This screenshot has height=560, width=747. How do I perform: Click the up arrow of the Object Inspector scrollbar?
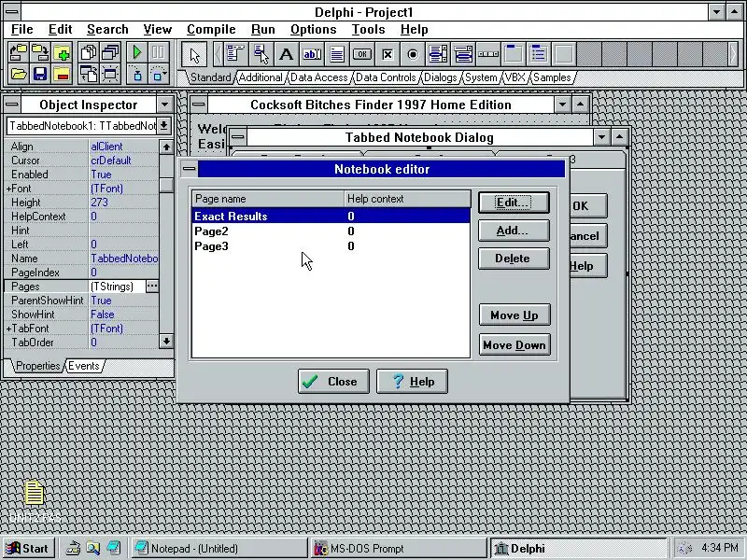(166, 147)
